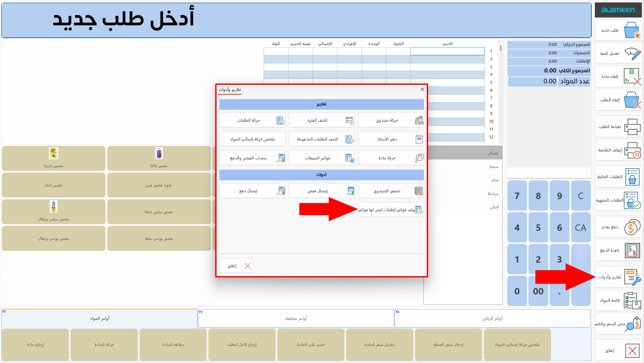This screenshot has height=363, width=644.
Task: Click حسم على المادة button
Action: pos(311,344)
